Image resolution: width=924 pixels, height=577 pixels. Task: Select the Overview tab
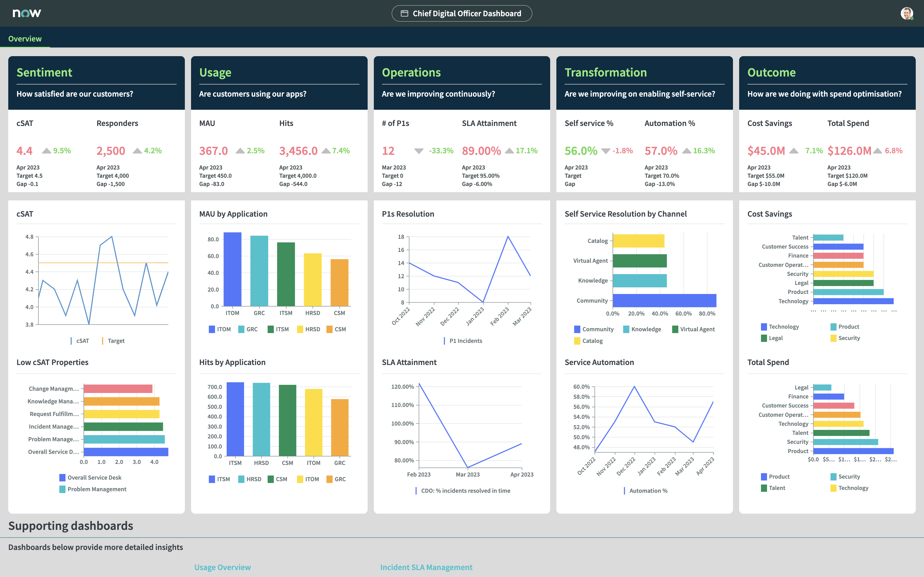[25, 39]
